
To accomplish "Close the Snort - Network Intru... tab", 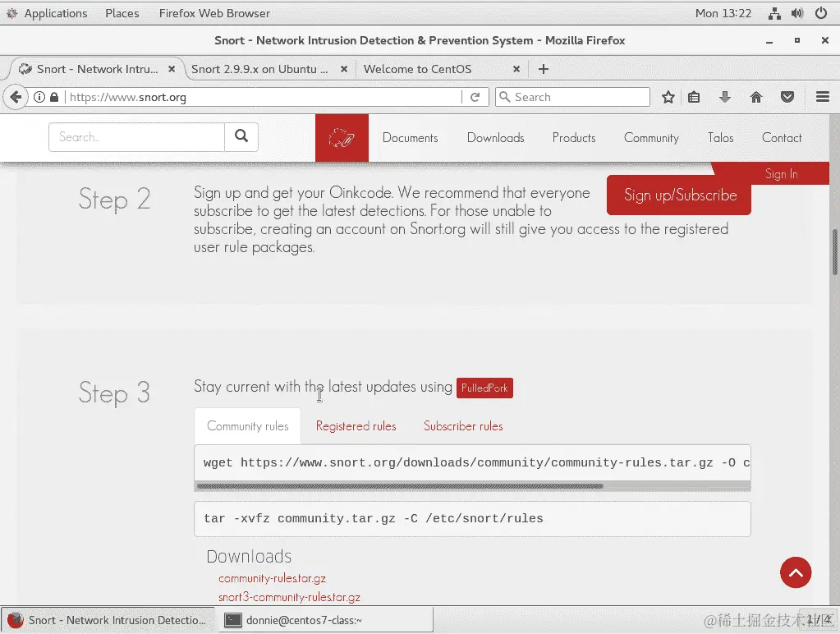I will (x=172, y=69).
